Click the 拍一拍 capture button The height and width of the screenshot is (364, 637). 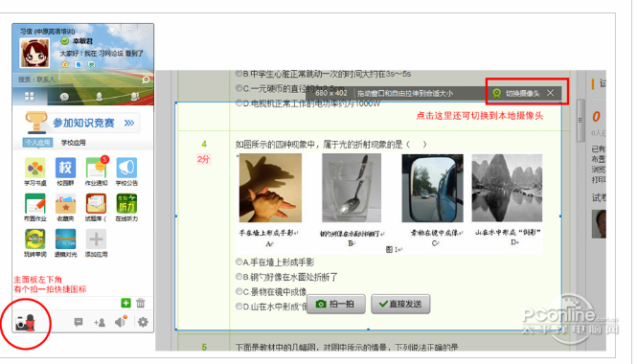coord(336,304)
